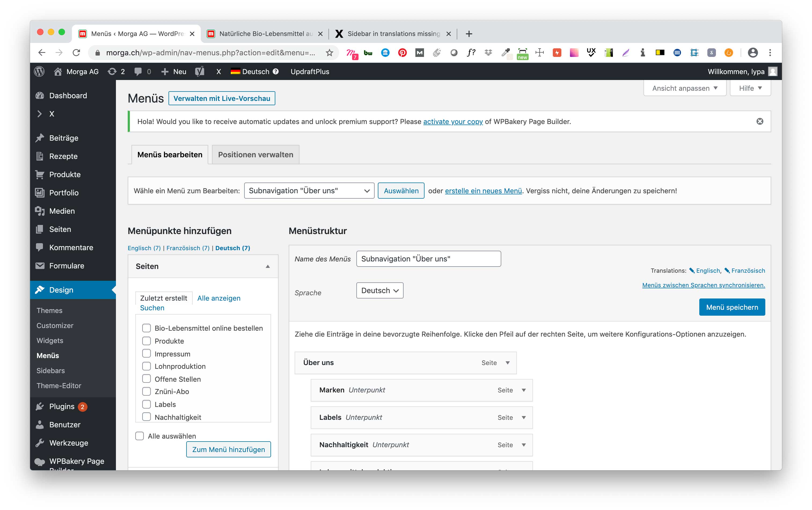The width and height of the screenshot is (812, 510).
Task: Open Plugins in the sidebar
Action: 62,406
